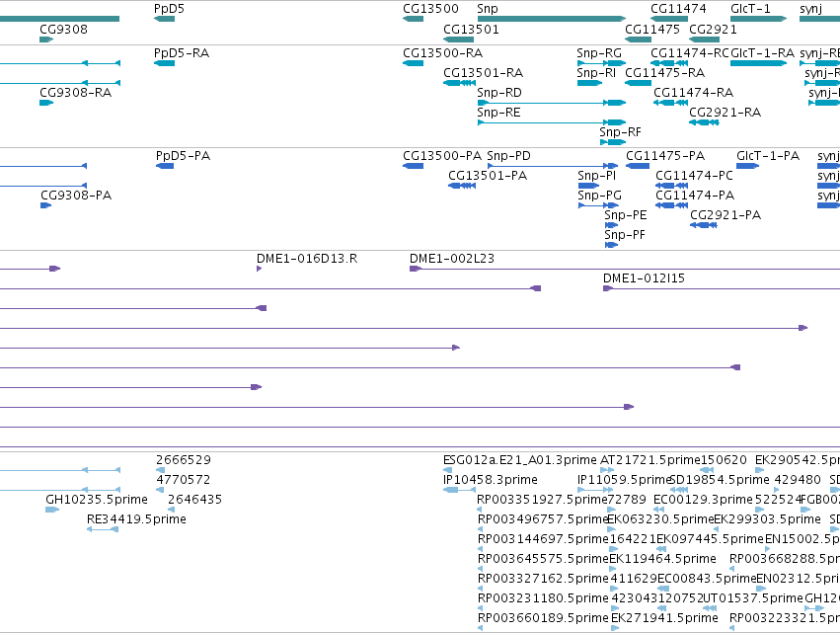Click the RP003660189.5prime EST label
The width and height of the screenshot is (840, 633).
(x=542, y=618)
